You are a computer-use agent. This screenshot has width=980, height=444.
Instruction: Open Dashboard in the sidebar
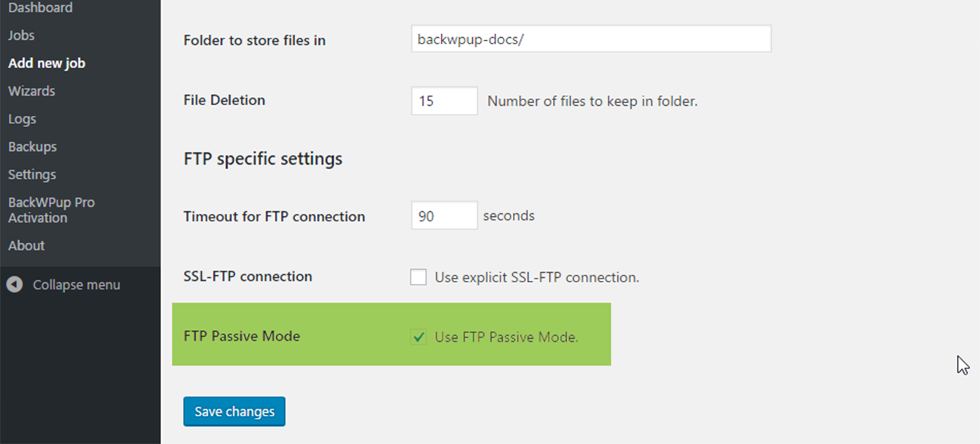click(x=41, y=8)
